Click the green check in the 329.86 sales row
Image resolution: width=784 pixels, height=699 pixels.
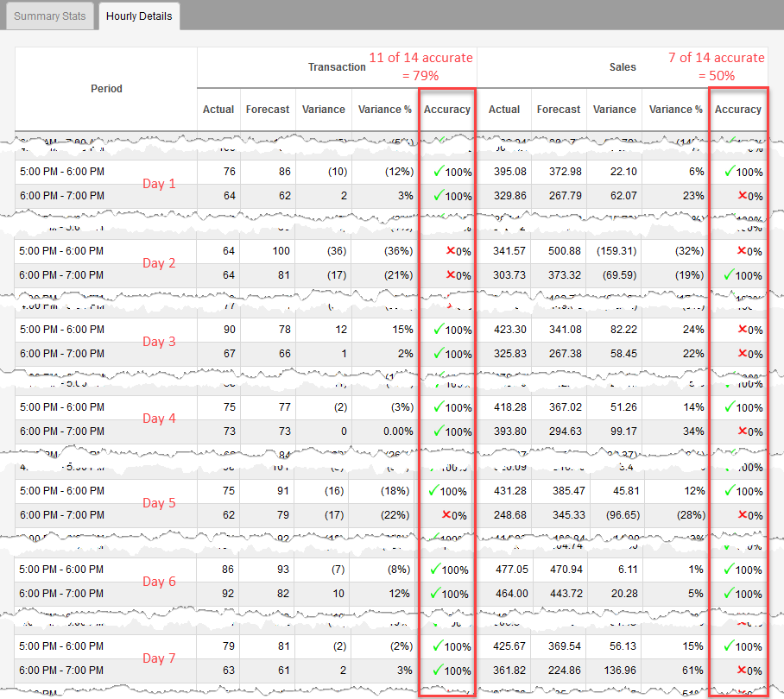[439, 195]
